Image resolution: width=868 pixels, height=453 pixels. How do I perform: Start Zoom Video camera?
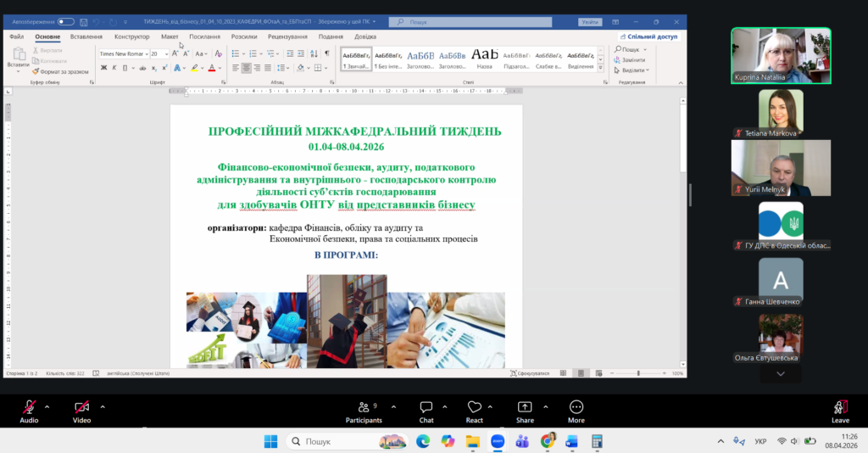click(x=82, y=411)
